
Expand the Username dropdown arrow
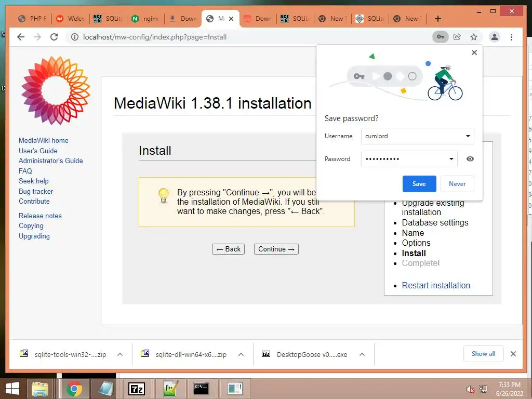click(x=468, y=136)
